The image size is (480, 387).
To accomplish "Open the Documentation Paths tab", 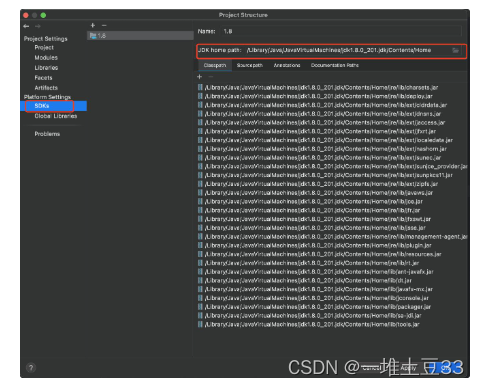I will (335, 65).
